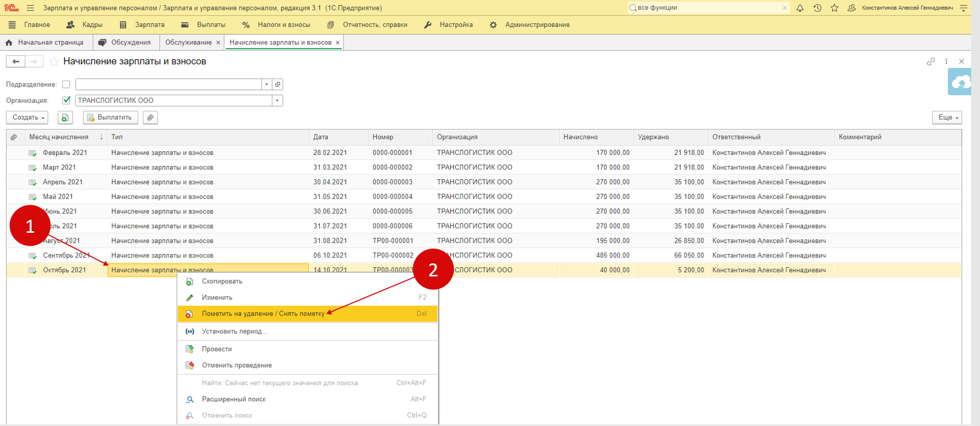The height and width of the screenshot is (426, 980).
Task: Click the 40 000,00 accrued cell
Action: 597,270
